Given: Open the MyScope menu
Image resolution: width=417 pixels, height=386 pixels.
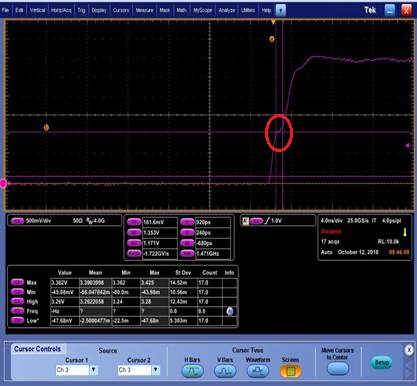Looking at the screenshot, I should (x=203, y=10).
